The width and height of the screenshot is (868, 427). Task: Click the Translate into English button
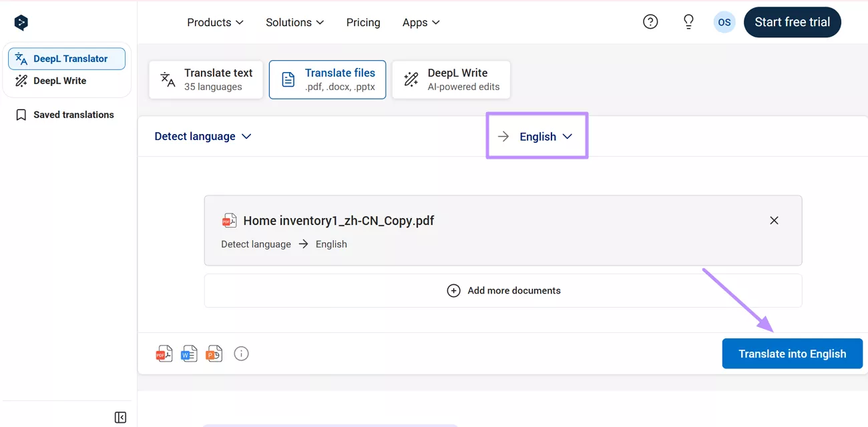click(792, 354)
